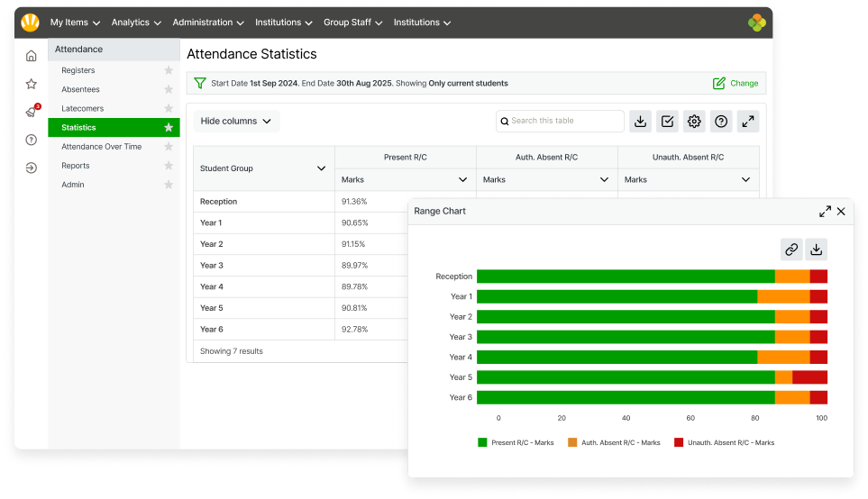Toggle the green Present R/C legend swatch

point(482,442)
